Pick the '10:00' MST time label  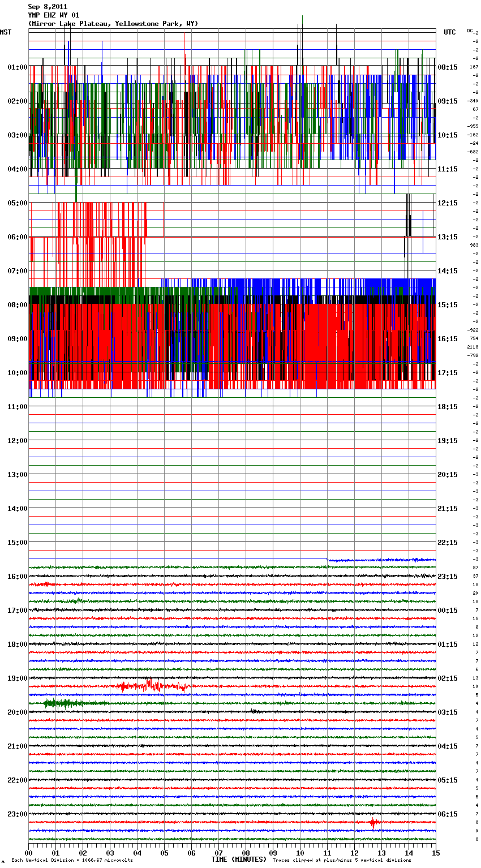(x=18, y=372)
